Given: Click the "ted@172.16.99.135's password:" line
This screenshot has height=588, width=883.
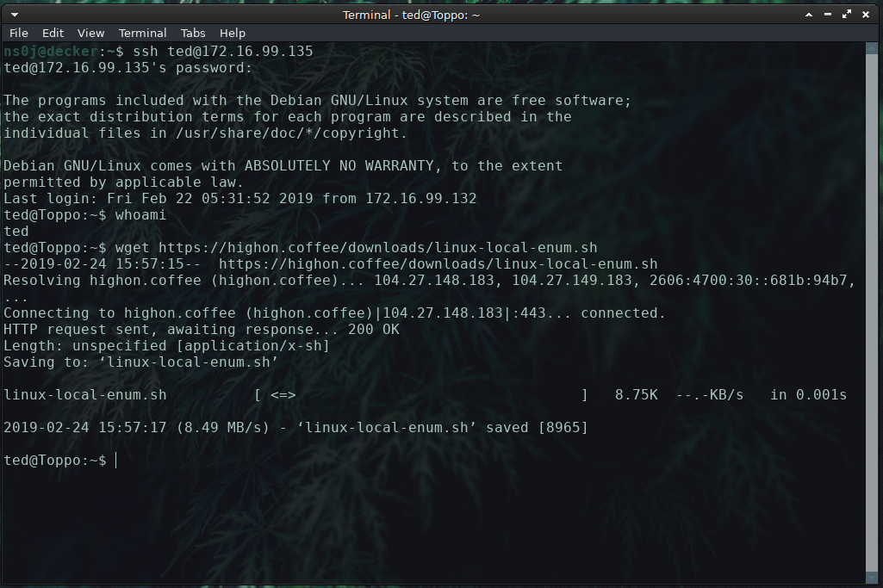Looking at the screenshot, I should [x=127, y=68].
